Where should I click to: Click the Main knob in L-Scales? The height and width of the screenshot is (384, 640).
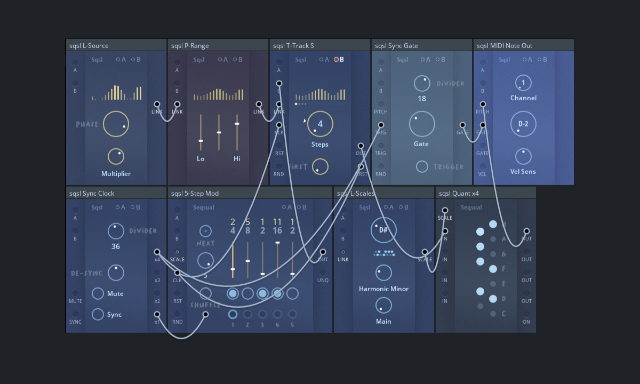(383, 305)
